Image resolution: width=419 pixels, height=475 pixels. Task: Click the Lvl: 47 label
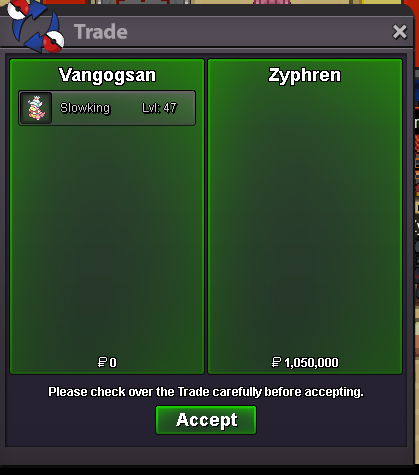point(159,108)
